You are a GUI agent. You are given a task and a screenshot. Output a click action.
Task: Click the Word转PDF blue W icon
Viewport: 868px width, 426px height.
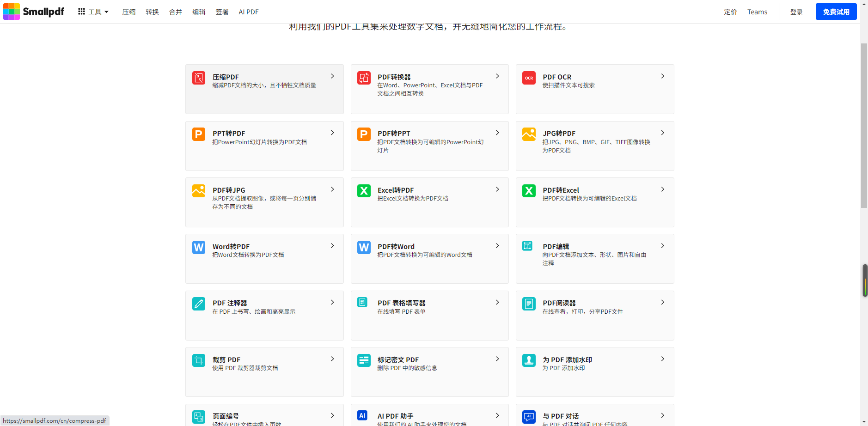199,247
